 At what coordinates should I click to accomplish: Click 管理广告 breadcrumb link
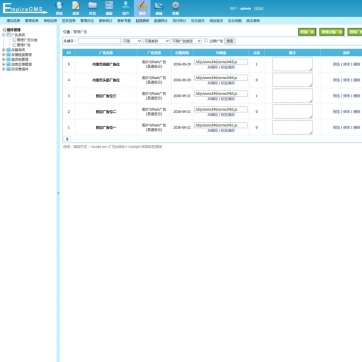click(x=80, y=32)
